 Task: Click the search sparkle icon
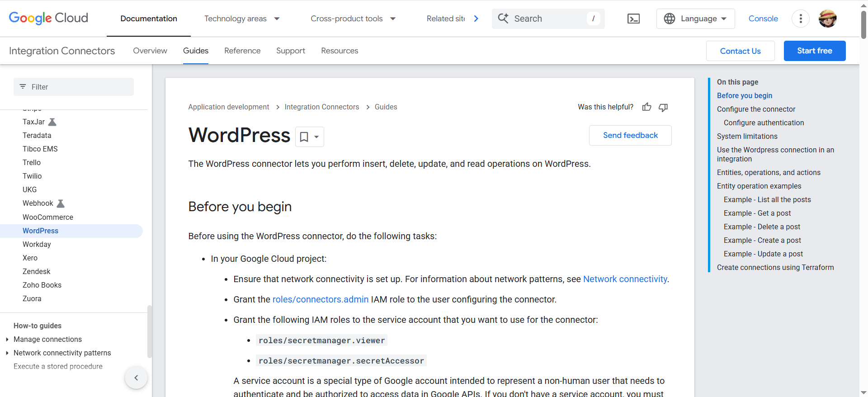tap(503, 19)
